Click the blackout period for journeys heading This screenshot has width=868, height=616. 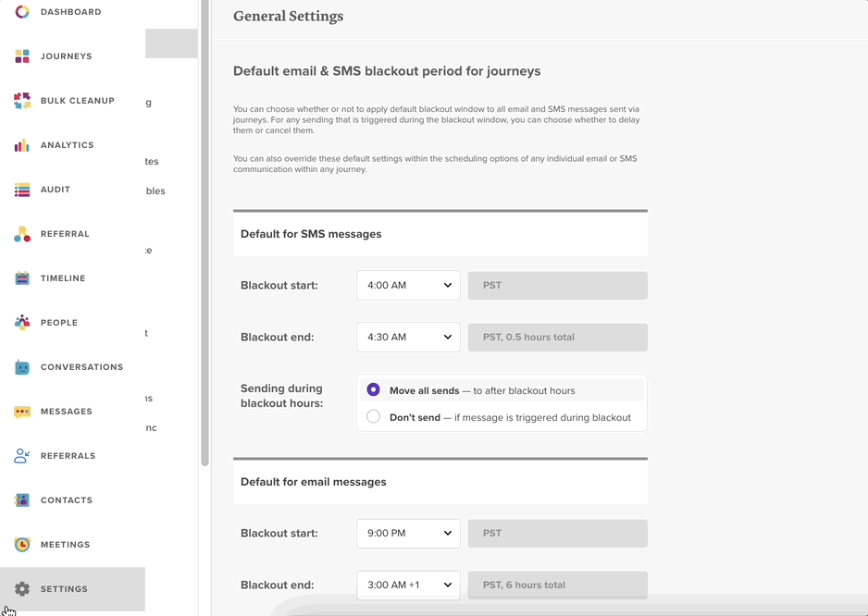pos(387,71)
